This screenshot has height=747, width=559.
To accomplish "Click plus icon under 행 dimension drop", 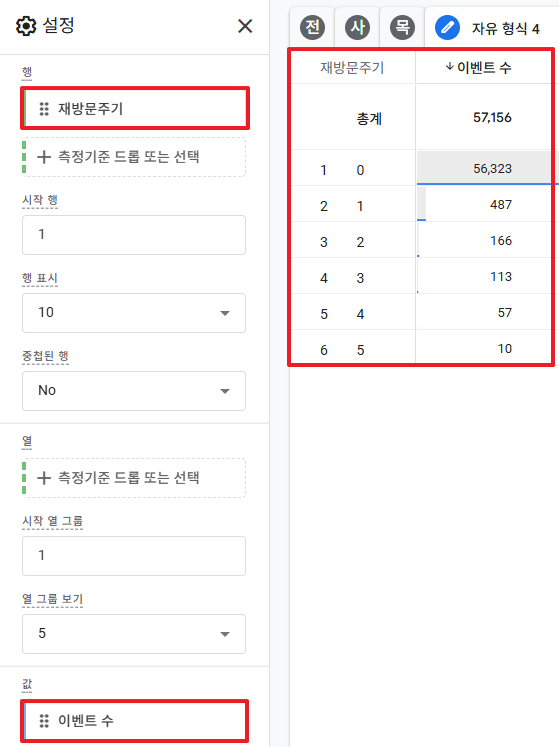I will pyautogui.click(x=44, y=157).
